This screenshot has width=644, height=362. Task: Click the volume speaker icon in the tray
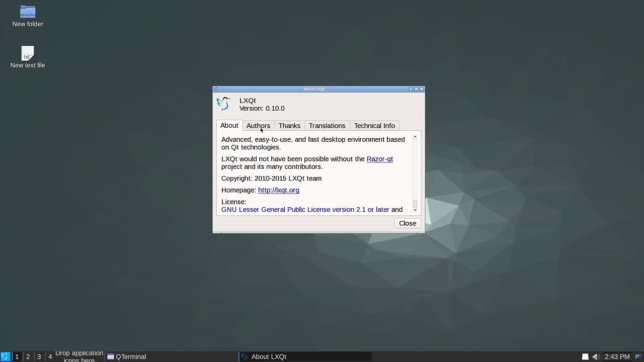596,356
